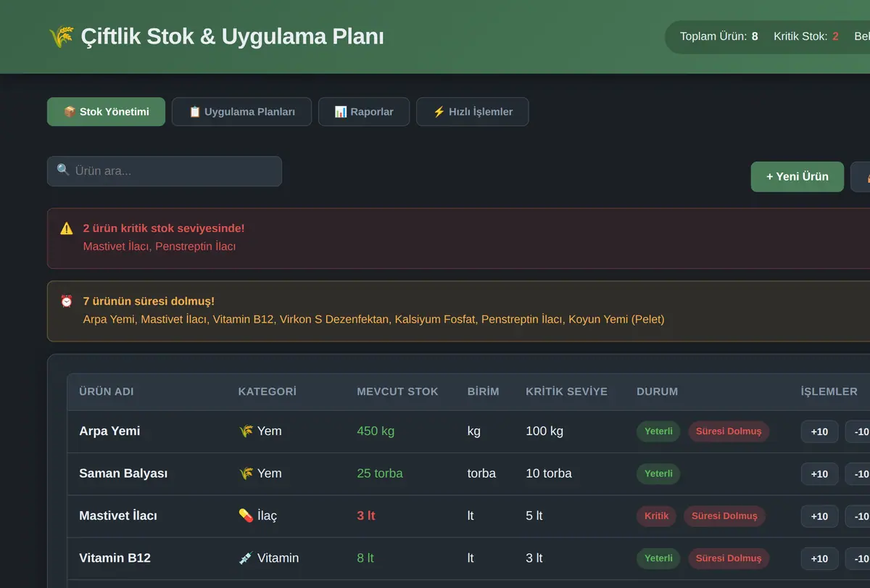Click the Süresi Dolmuş badge in the Arpa Yemi row
The image size is (870, 588).
coord(729,431)
